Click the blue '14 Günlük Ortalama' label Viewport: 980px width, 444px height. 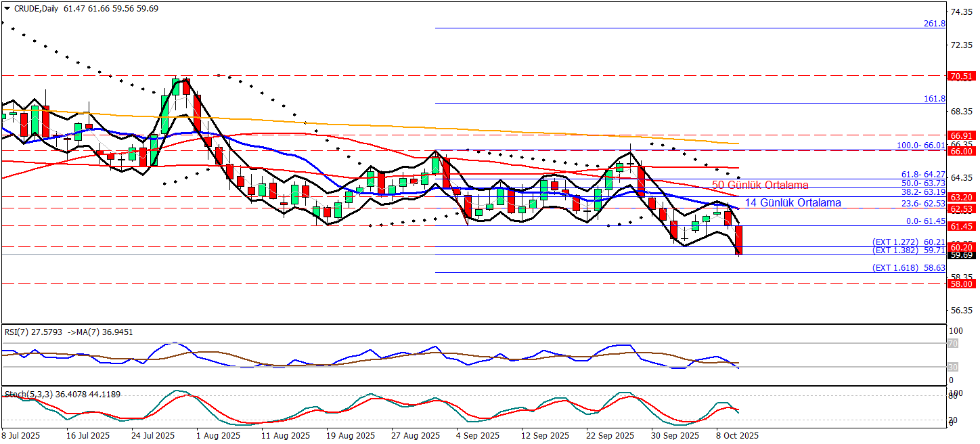click(793, 202)
